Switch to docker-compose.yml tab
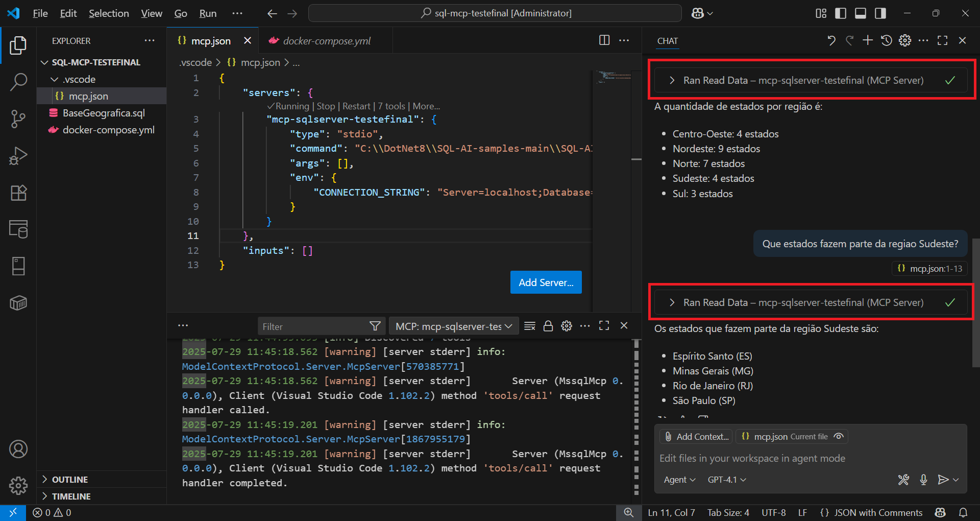The width and height of the screenshot is (980, 521). tap(326, 40)
